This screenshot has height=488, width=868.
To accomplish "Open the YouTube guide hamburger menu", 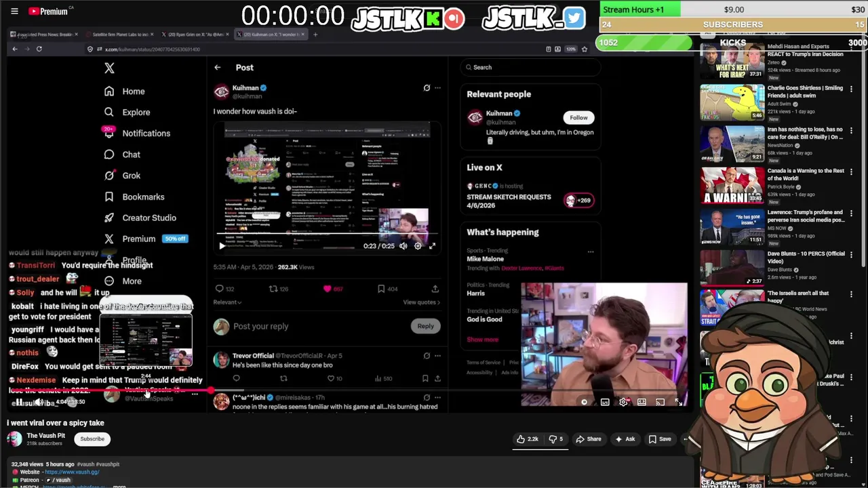I will click(x=14, y=11).
